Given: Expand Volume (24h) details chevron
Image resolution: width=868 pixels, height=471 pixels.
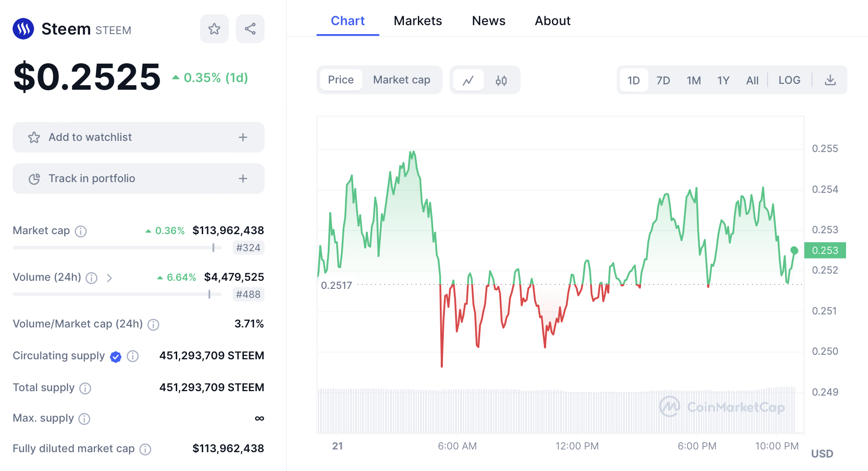Looking at the screenshot, I should tap(109, 278).
